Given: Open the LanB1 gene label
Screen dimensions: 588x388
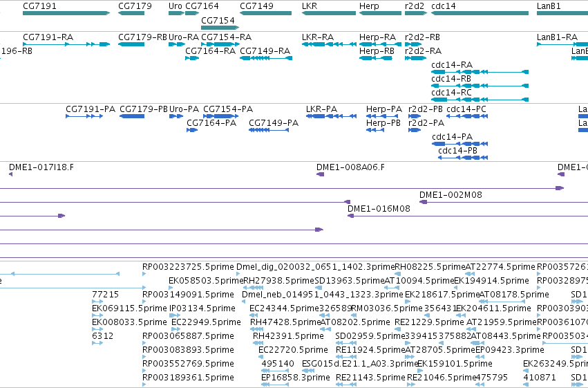Looking at the screenshot, I should click(x=549, y=6).
